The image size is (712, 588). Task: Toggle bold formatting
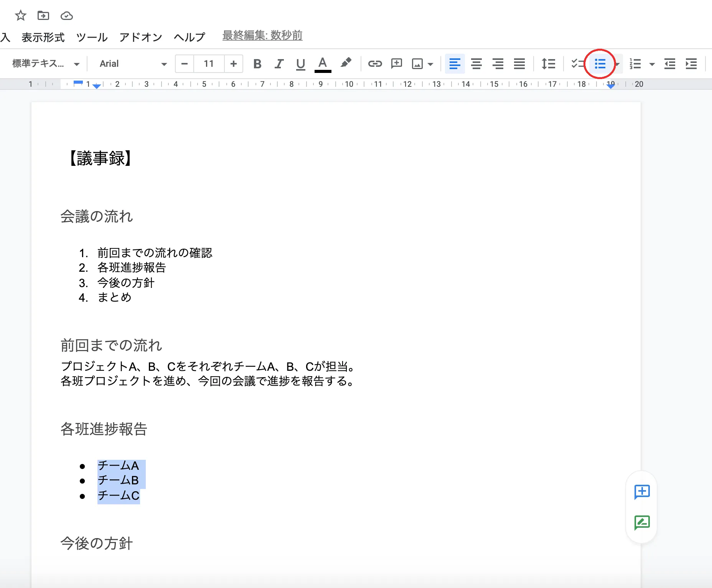point(257,64)
